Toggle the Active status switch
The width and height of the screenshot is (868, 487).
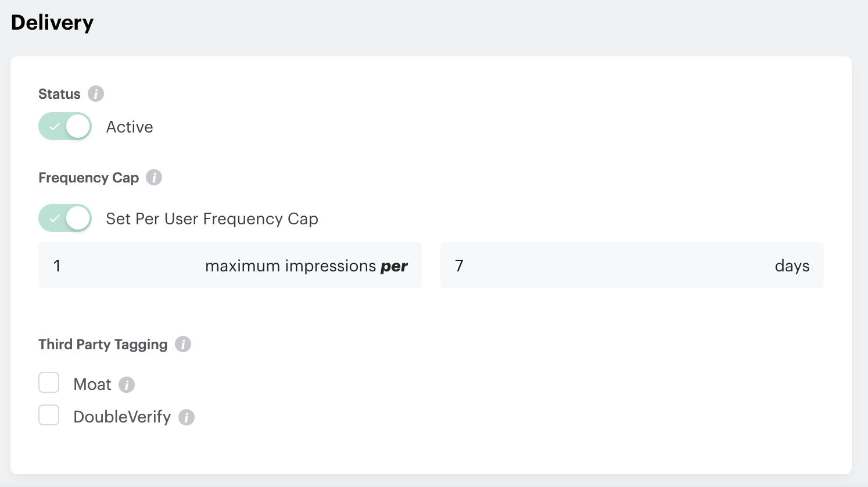pos(65,127)
